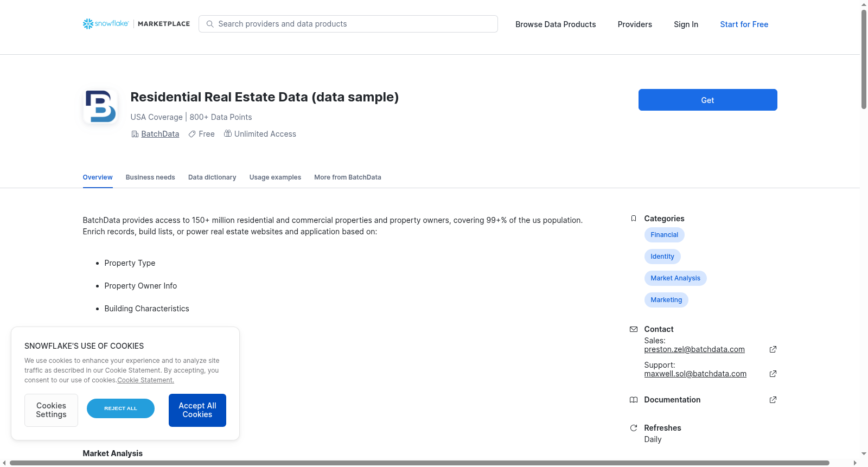Viewport: 868px width, 467px height.
Task: Click the envelope icon beside Contact
Action: [634, 329]
